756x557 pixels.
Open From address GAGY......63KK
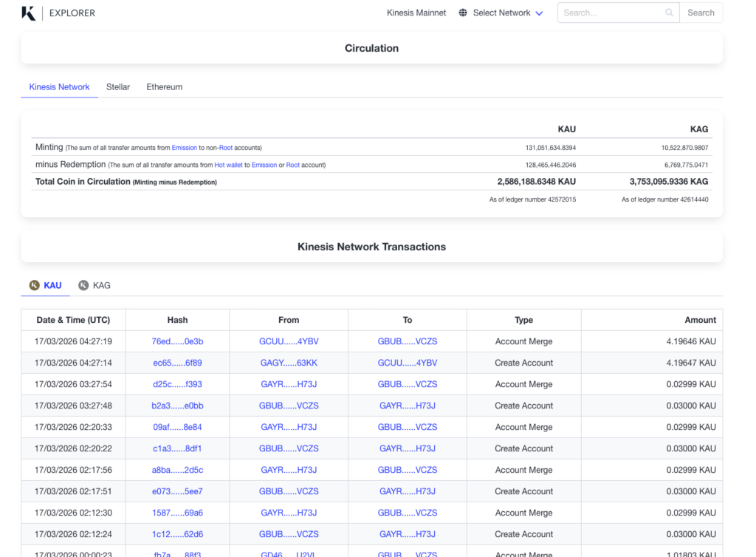[x=289, y=363]
